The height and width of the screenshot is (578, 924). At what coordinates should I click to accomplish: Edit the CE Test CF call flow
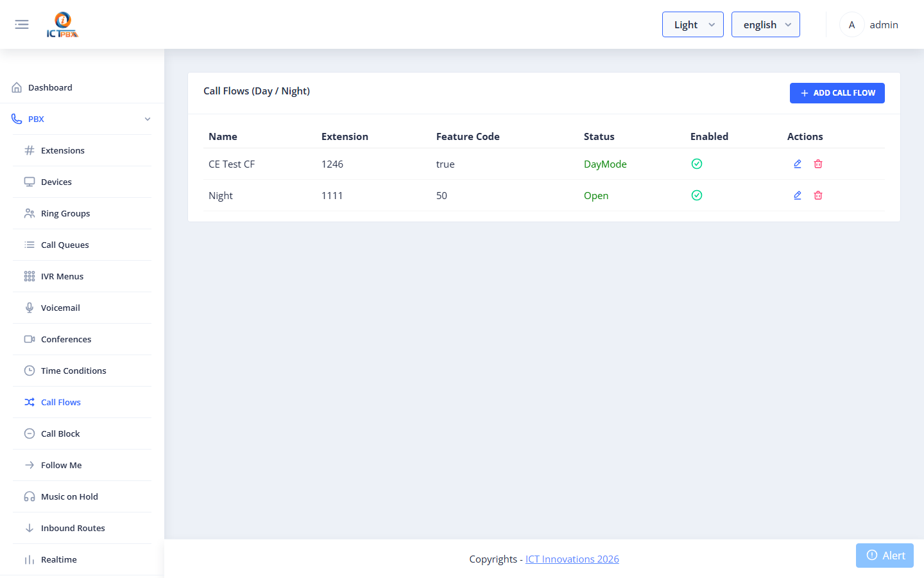point(798,164)
